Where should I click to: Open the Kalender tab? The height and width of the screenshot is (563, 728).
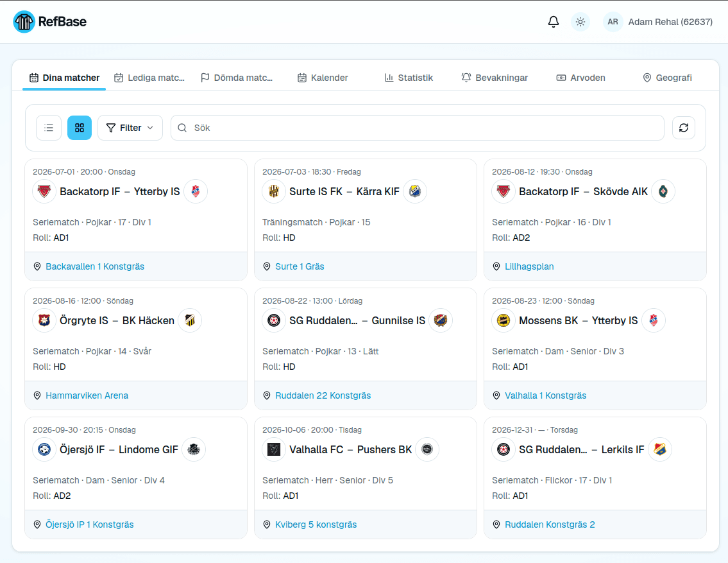[323, 78]
